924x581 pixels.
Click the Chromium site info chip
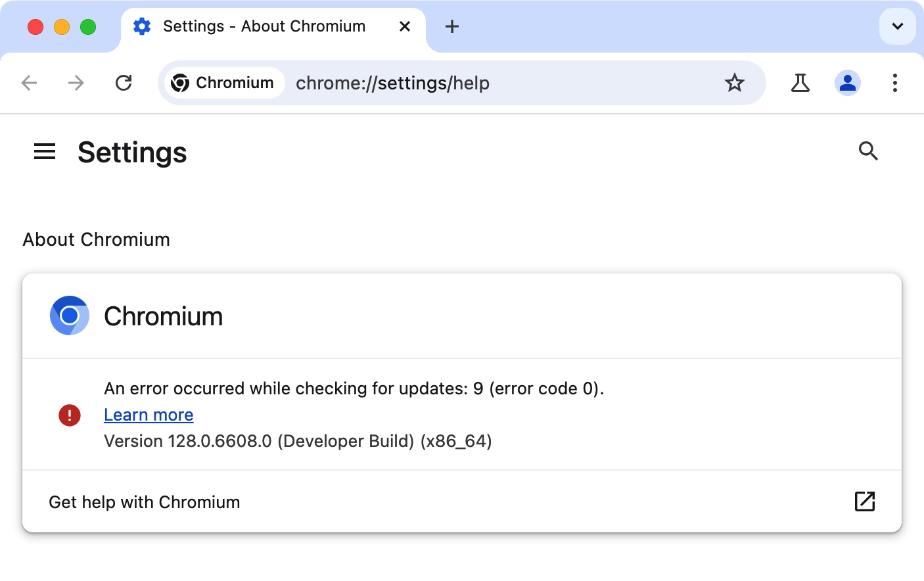(x=223, y=83)
